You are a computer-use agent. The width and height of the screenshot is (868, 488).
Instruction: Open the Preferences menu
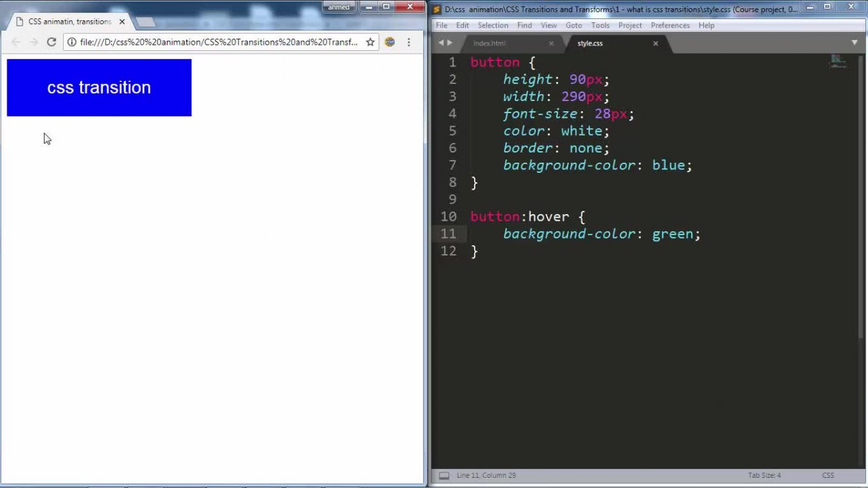[x=670, y=25]
